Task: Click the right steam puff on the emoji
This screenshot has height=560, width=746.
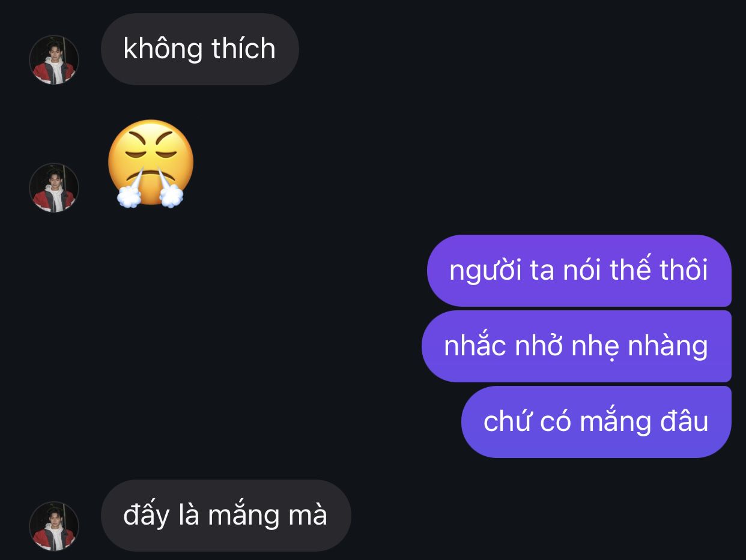Action: [171, 194]
